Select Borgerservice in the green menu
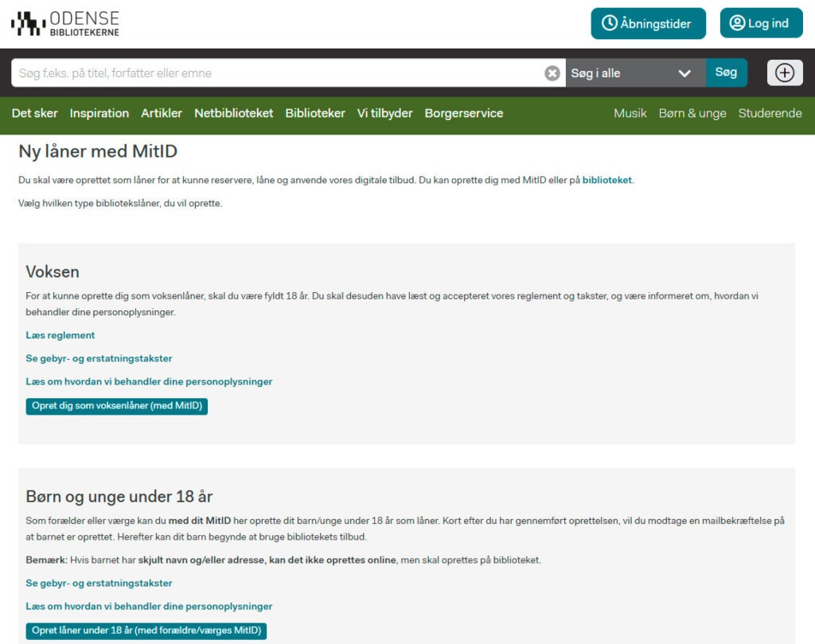815x644 pixels. [x=463, y=113]
